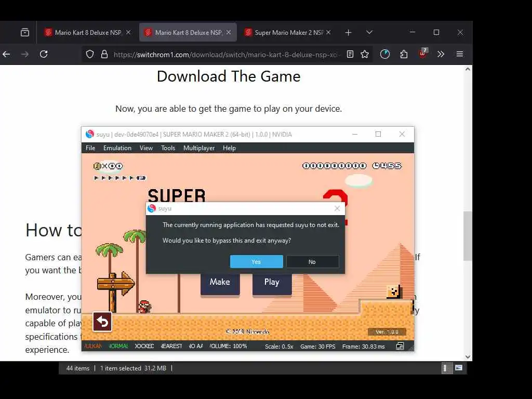
Task: Close the Super Mario Maker 2 NSP tab
Action: click(x=328, y=33)
